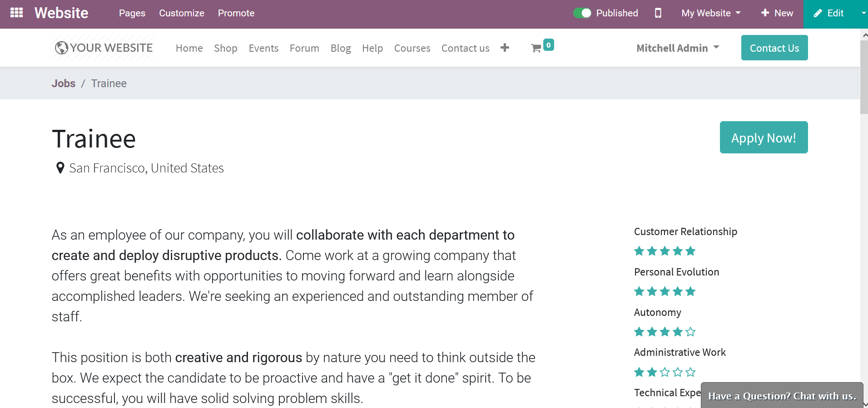Viewport: 868px width, 408px height.
Task: Expand the arrow right of Edit
Action: point(863,13)
